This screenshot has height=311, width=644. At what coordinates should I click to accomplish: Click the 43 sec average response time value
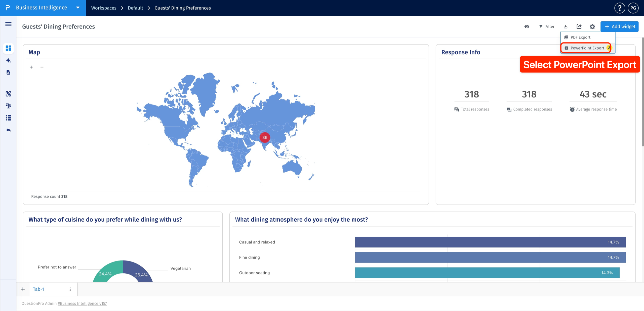tap(593, 94)
